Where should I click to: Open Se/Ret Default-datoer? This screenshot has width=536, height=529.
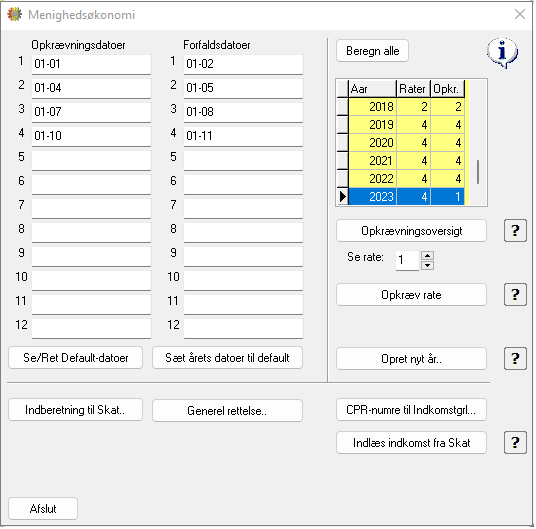tap(76, 358)
